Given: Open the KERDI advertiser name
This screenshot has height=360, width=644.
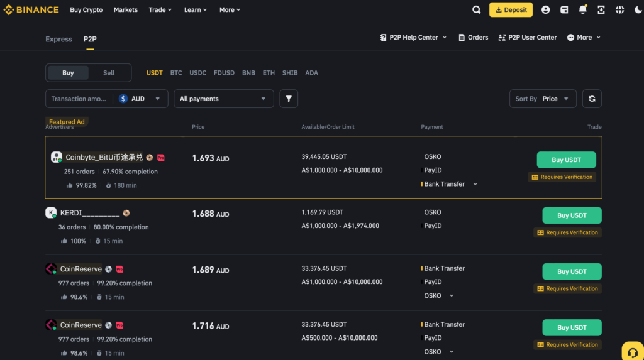Looking at the screenshot, I should coord(90,212).
